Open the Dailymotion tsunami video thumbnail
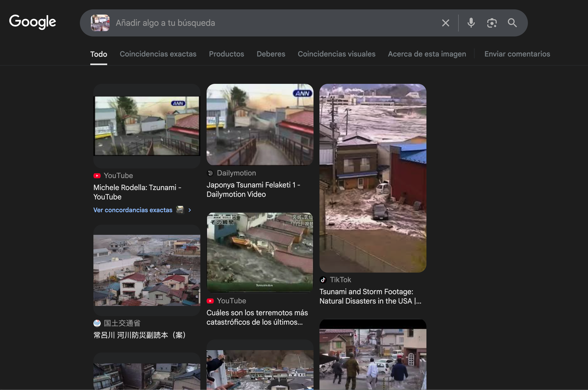 coord(260,124)
